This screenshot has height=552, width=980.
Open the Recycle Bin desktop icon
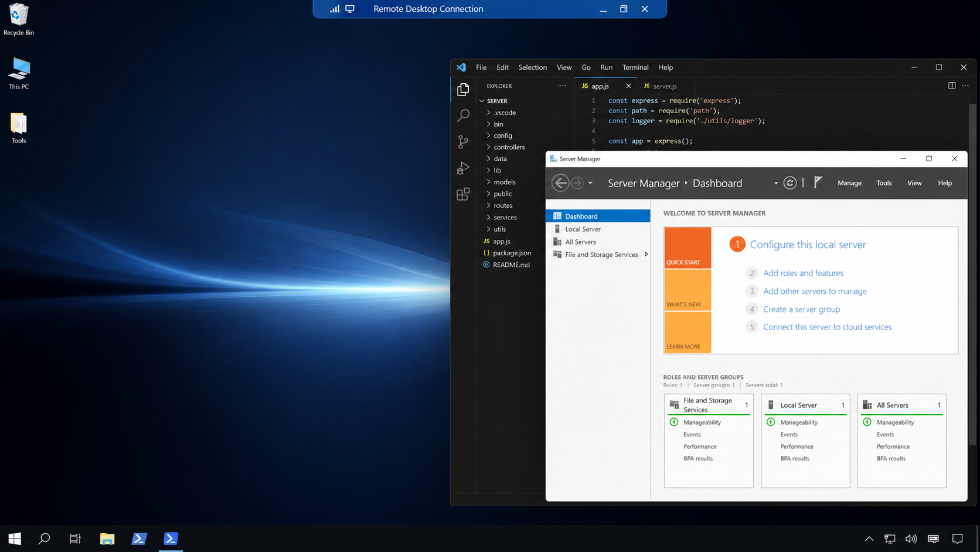point(19,20)
